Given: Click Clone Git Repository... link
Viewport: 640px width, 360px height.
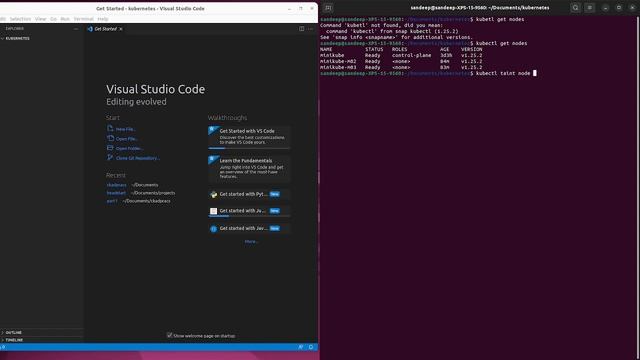Looking at the screenshot, I should (138, 158).
